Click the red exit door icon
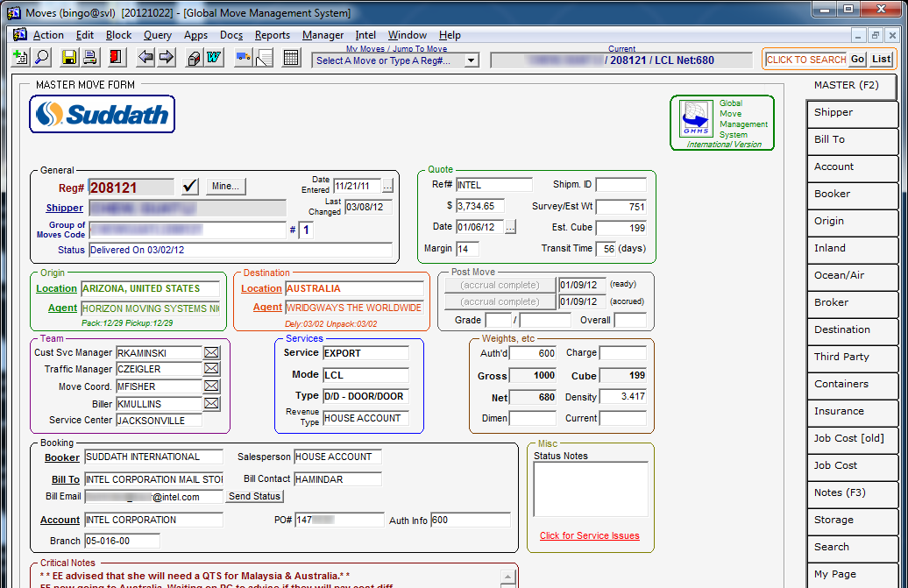908x588 pixels. click(115, 57)
